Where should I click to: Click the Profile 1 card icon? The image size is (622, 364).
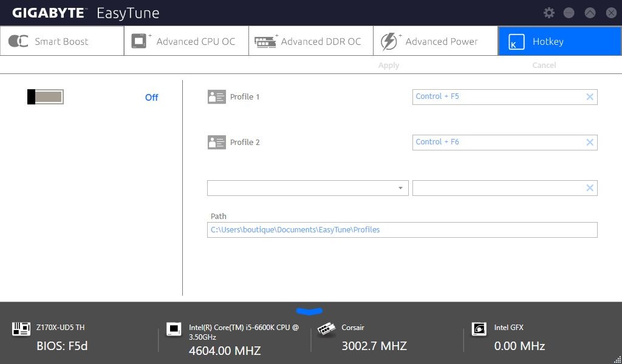click(217, 96)
